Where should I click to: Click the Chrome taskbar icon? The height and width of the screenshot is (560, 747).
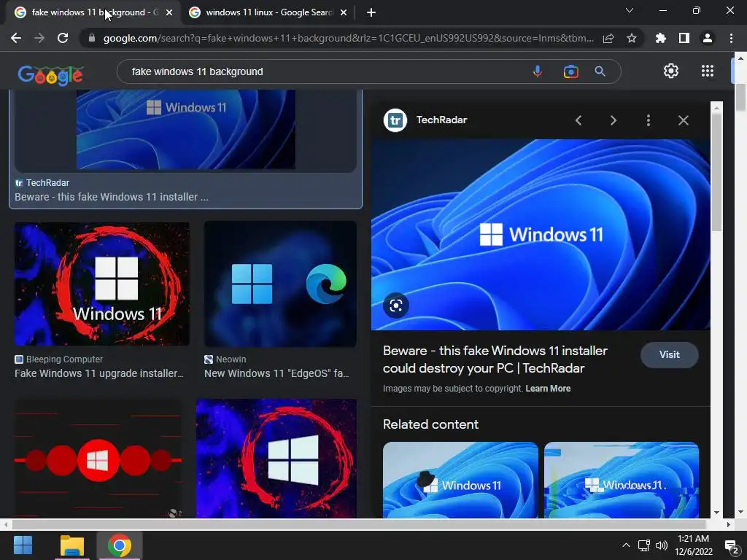(x=120, y=545)
